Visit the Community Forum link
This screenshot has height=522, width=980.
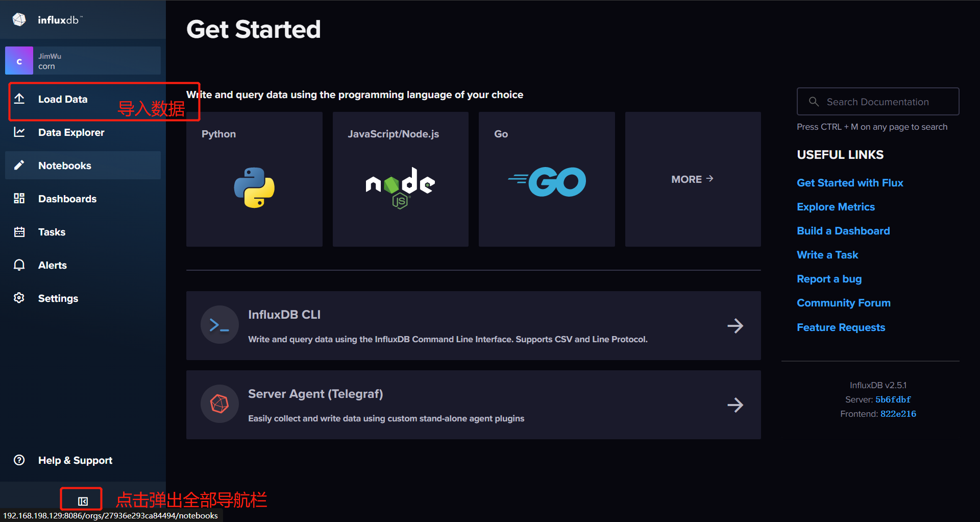tap(843, 303)
